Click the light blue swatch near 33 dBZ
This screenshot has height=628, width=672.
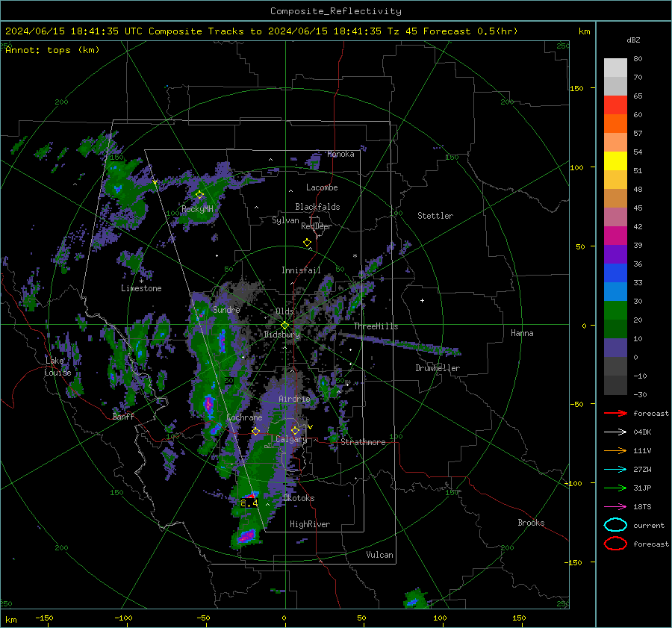615,291
